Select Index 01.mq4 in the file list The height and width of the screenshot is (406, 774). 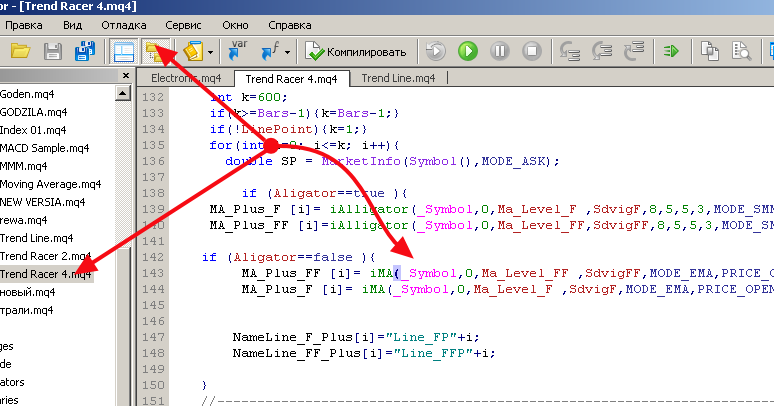point(33,130)
